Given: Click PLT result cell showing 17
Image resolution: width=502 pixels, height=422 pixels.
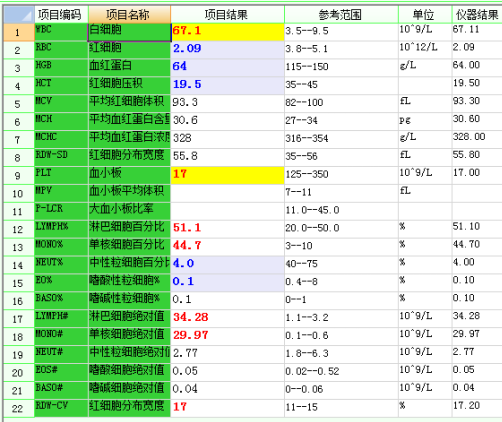Looking at the screenshot, I should (x=227, y=175).
